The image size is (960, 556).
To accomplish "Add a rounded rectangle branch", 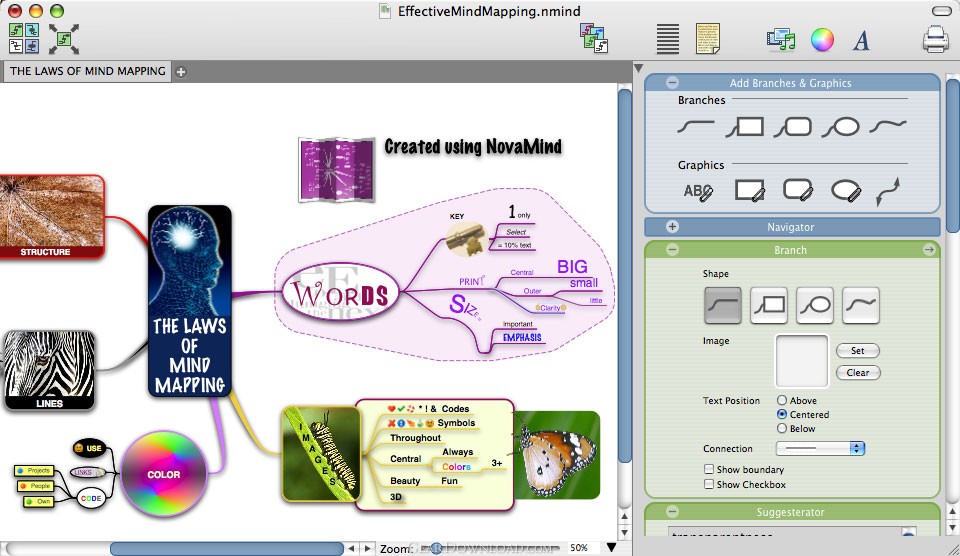I will (x=793, y=127).
